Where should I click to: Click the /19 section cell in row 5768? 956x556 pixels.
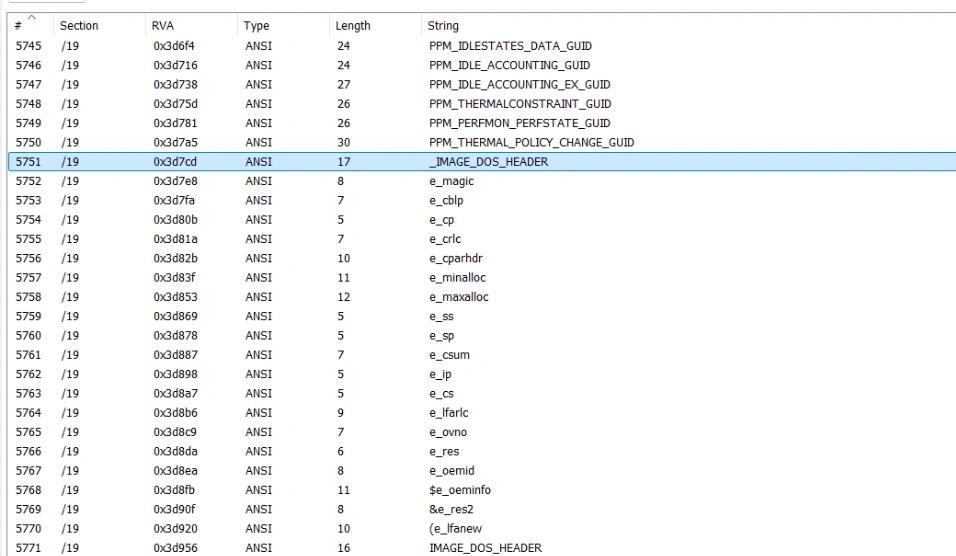(70, 490)
